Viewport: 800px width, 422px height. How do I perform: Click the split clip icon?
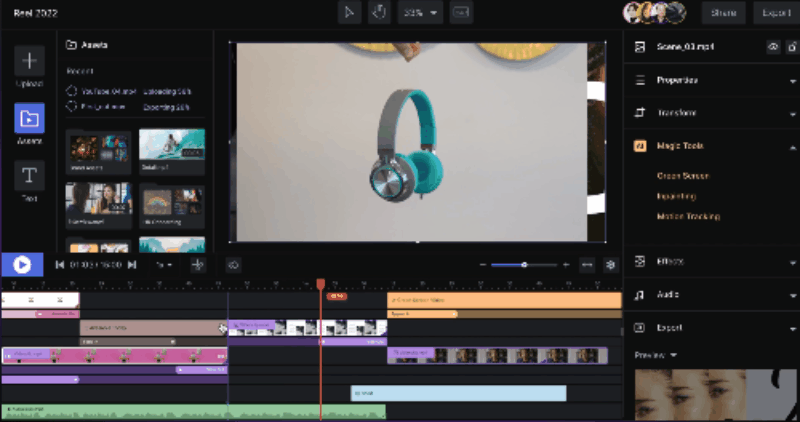(198, 264)
